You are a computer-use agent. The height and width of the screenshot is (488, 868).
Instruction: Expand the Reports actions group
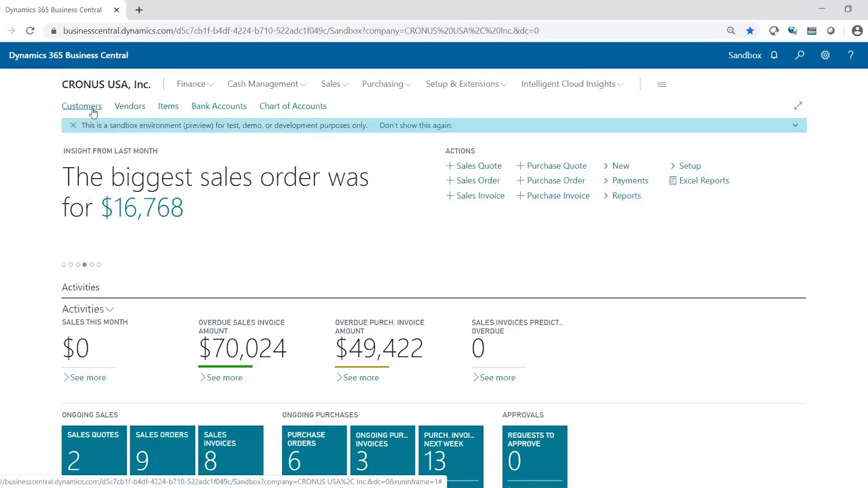pos(622,195)
